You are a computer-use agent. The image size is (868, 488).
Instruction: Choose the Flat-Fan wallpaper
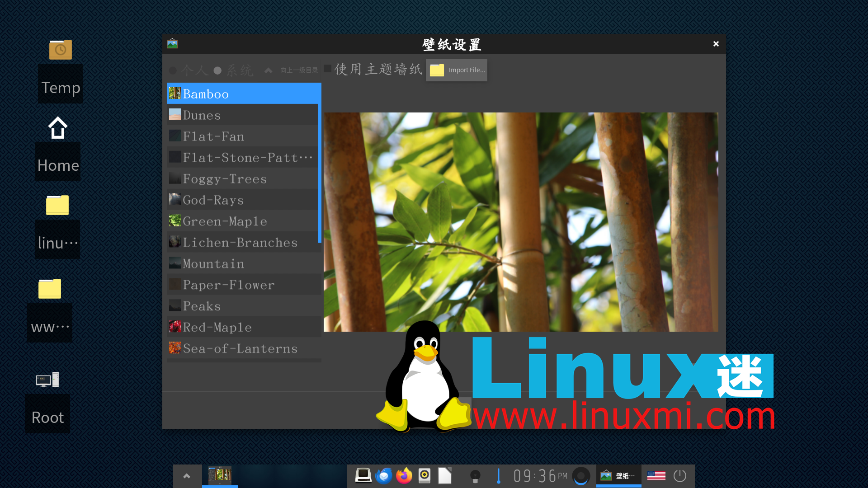pos(242,136)
